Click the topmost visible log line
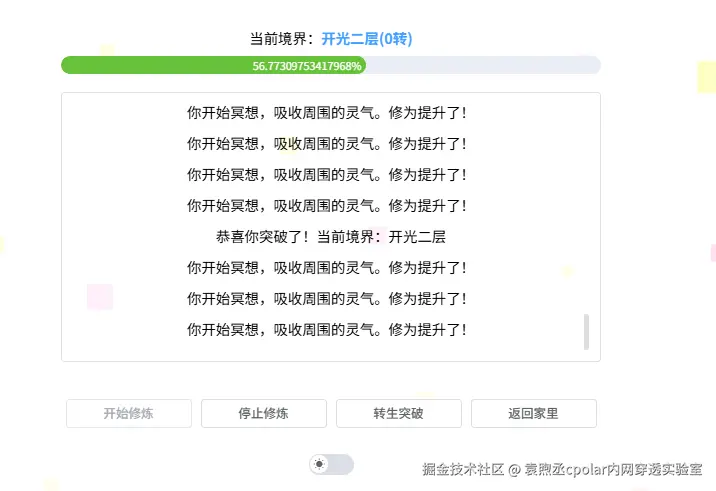716x491 pixels. pyautogui.click(x=327, y=113)
